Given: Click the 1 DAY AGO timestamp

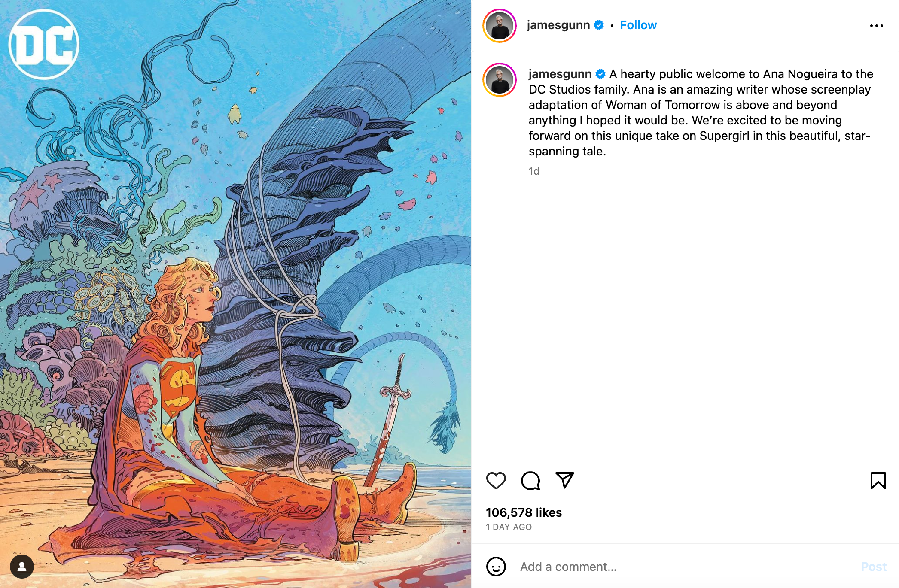Looking at the screenshot, I should [509, 527].
